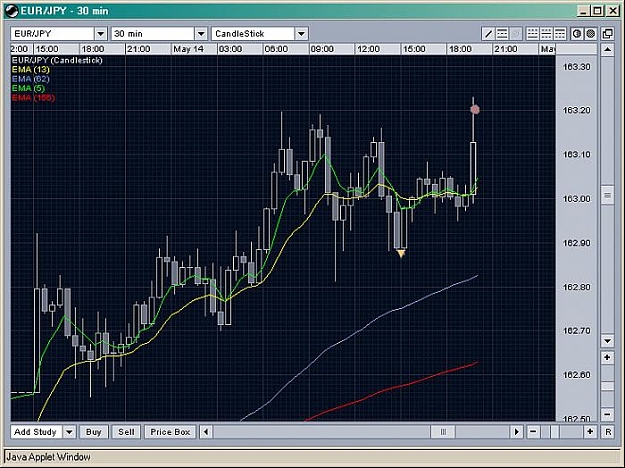The image size is (625, 468).
Task: Click the R reset button
Action: click(x=608, y=432)
